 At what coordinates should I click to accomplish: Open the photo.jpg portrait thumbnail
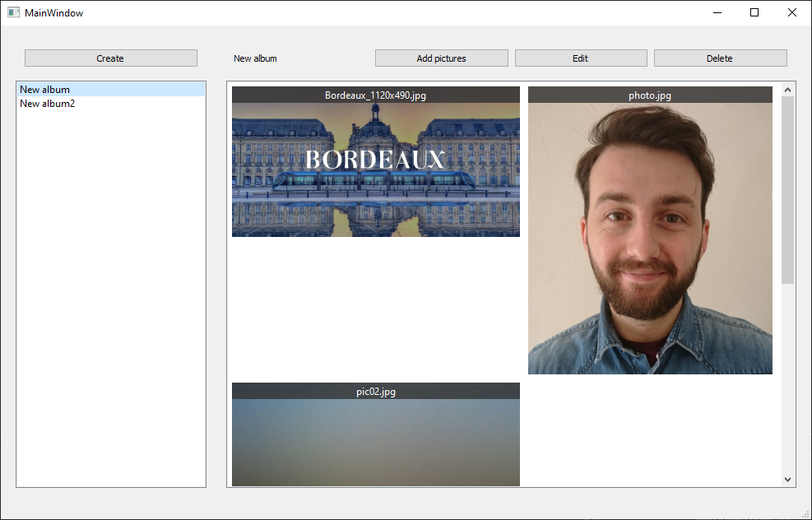click(650, 239)
